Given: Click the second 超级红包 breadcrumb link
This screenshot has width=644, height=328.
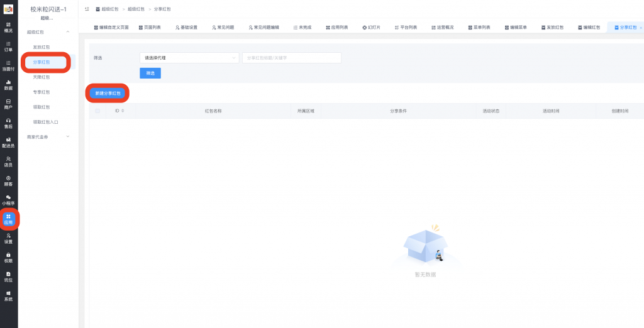Looking at the screenshot, I should point(136,9).
